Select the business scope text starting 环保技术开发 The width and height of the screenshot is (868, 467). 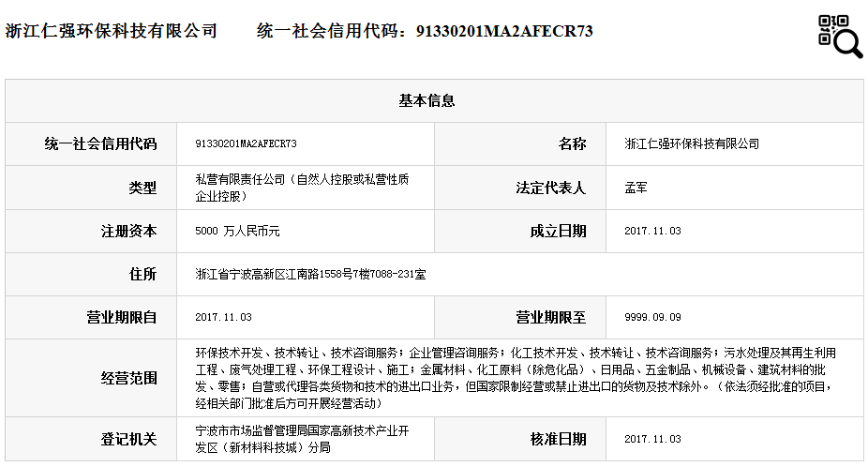[x=516, y=378]
